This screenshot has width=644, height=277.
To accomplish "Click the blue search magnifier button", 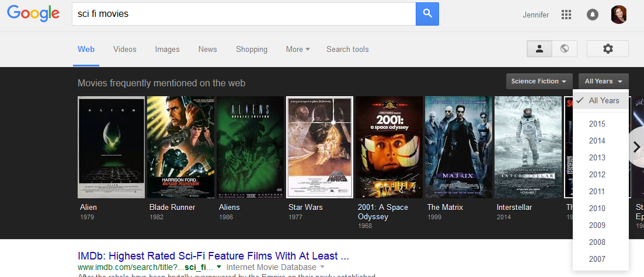I will [x=427, y=14].
